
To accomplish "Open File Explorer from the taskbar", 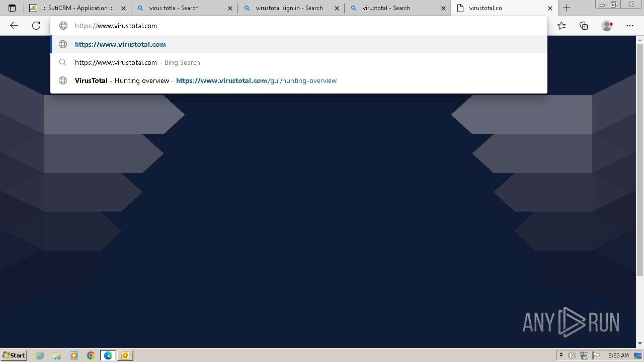I will (x=57, y=355).
